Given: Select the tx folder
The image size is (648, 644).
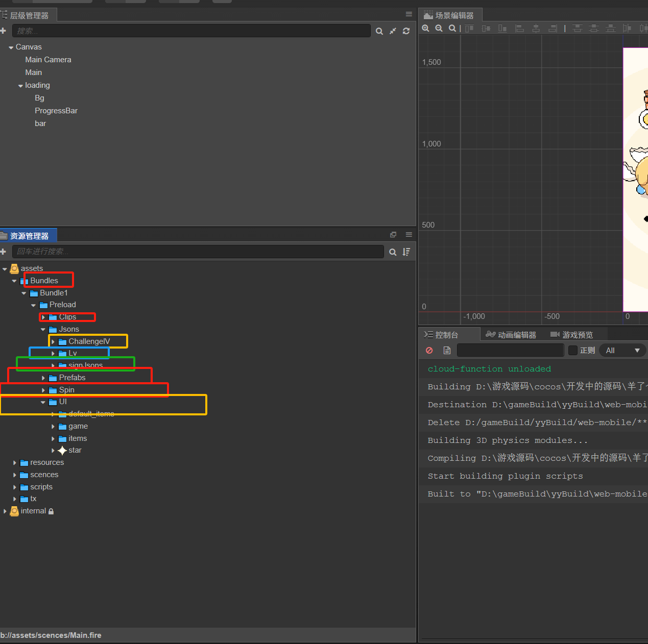Looking at the screenshot, I should coord(33,499).
